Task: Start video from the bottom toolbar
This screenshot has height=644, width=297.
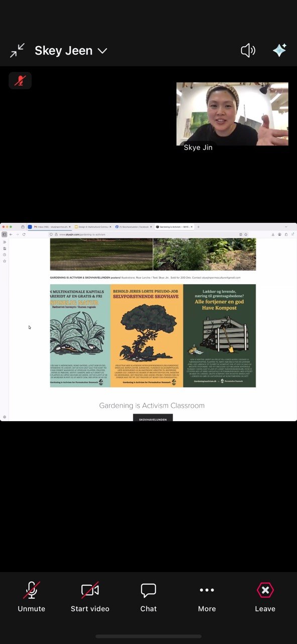Action: (90, 597)
